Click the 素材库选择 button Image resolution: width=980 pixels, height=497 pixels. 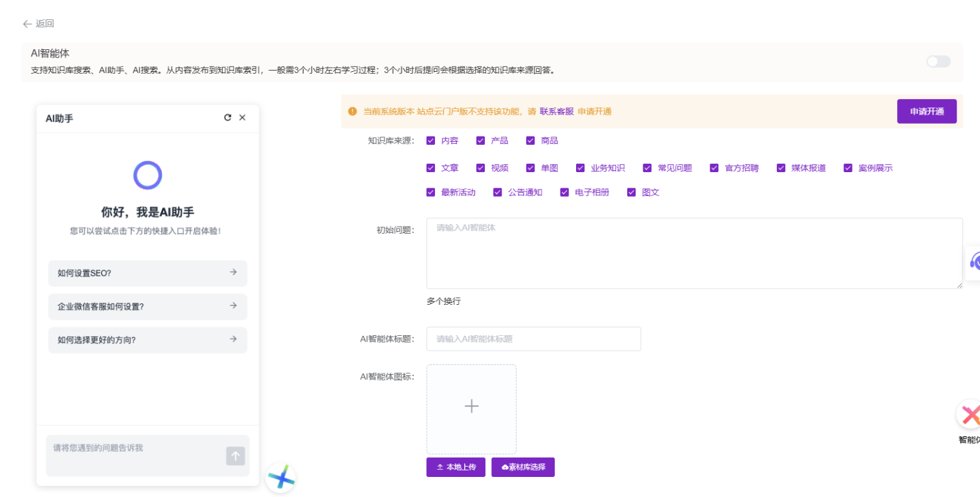click(x=523, y=467)
